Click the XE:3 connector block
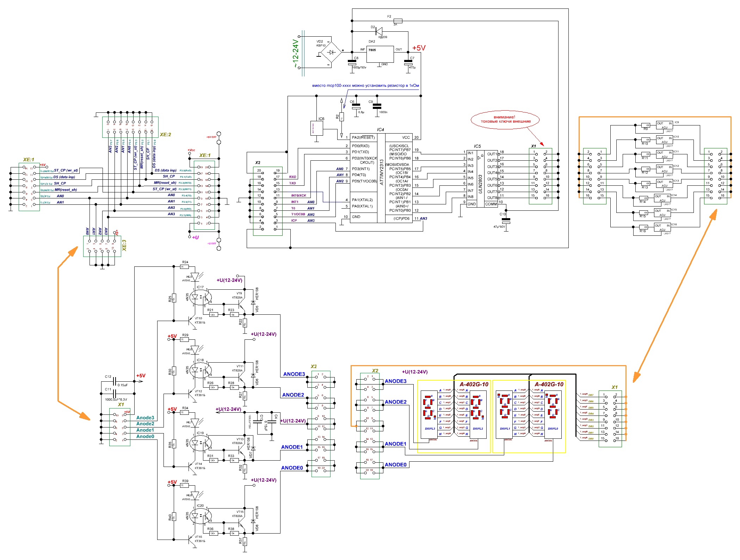This screenshot has width=740, height=560. pos(102,246)
